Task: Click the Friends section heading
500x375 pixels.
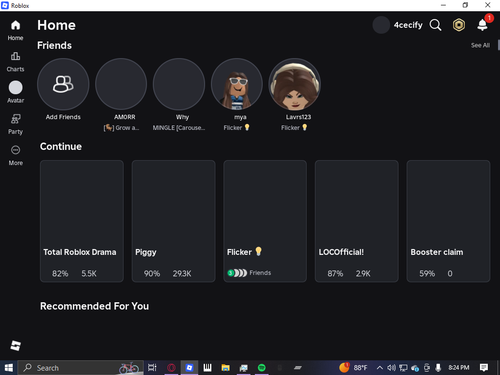Action: click(54, 45)
